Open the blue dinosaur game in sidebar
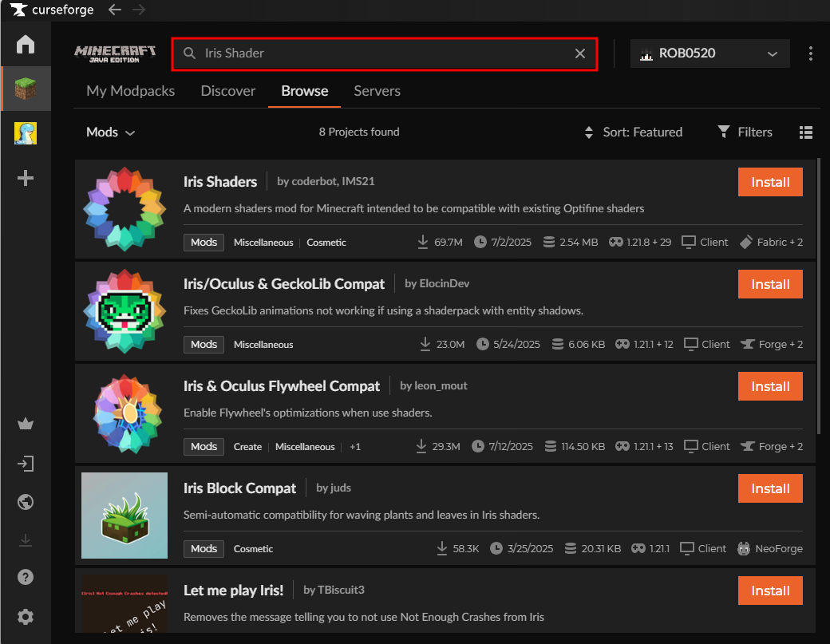This screenshot has height=644, width=830. 26,132
